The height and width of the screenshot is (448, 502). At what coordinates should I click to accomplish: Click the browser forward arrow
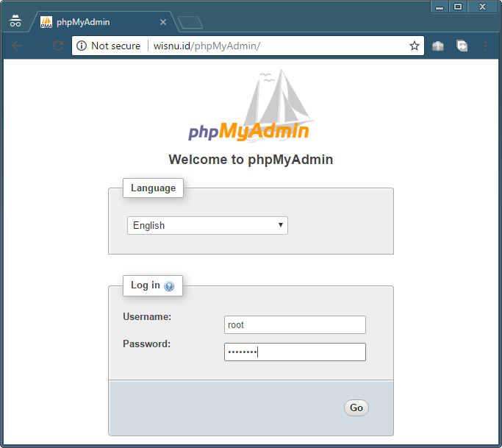(x=37, y=46)
